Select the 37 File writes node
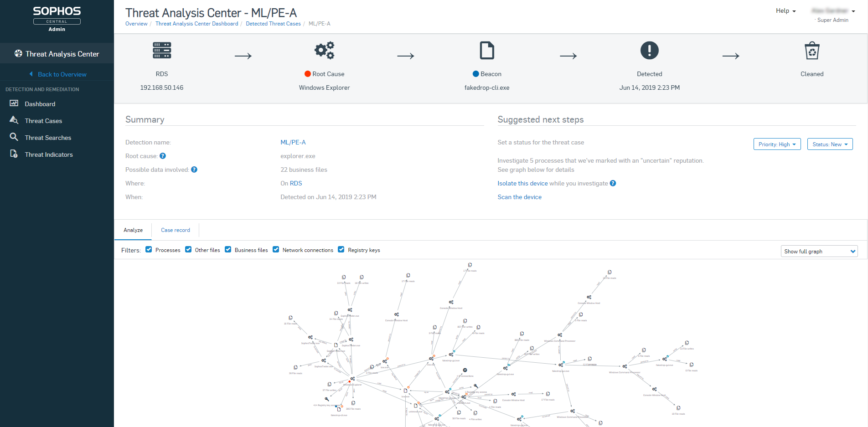The width and height of the screenshot is (868, 427). click(x=330, y=384)
